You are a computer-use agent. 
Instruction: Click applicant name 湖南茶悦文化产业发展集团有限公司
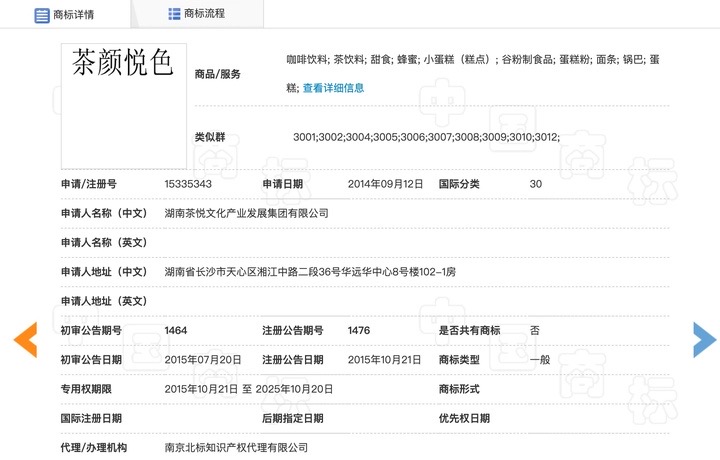(246, 213)
